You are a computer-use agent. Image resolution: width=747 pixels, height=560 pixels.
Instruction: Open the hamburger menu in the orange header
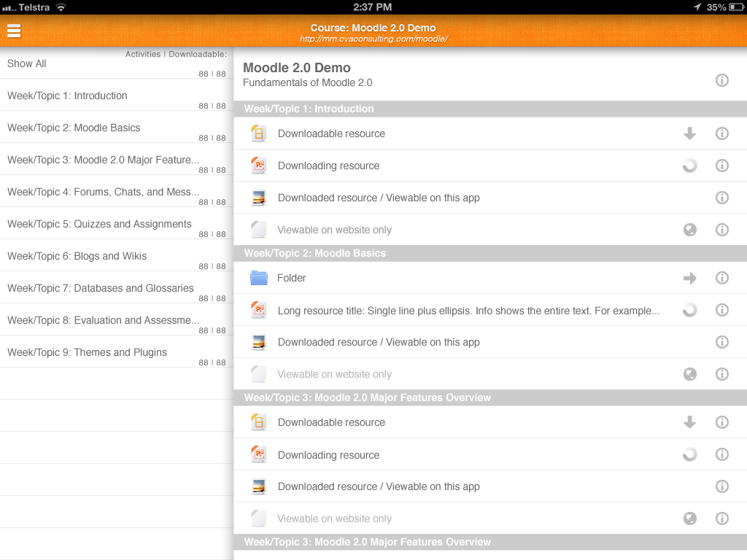click(14, 31)
